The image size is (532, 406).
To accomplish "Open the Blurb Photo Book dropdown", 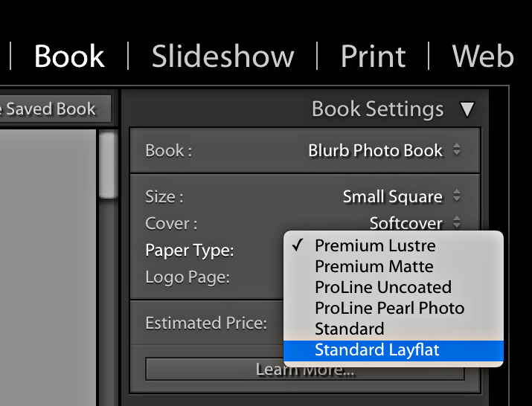I will [x=384, y=150].
